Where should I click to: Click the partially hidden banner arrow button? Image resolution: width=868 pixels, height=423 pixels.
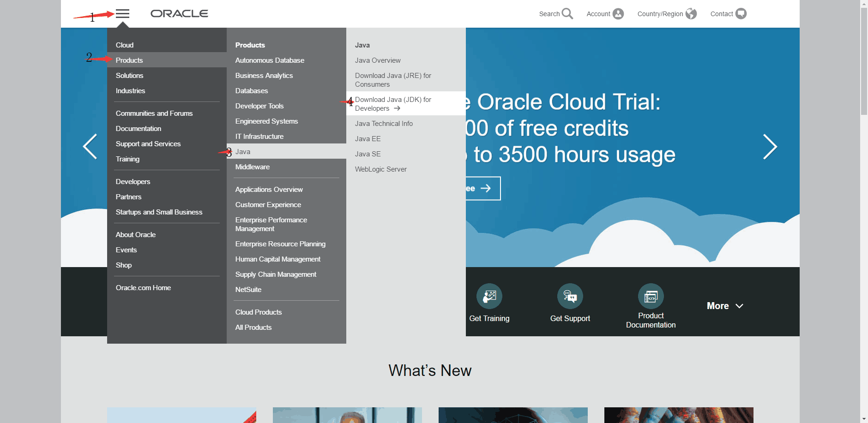pos(483,188)
